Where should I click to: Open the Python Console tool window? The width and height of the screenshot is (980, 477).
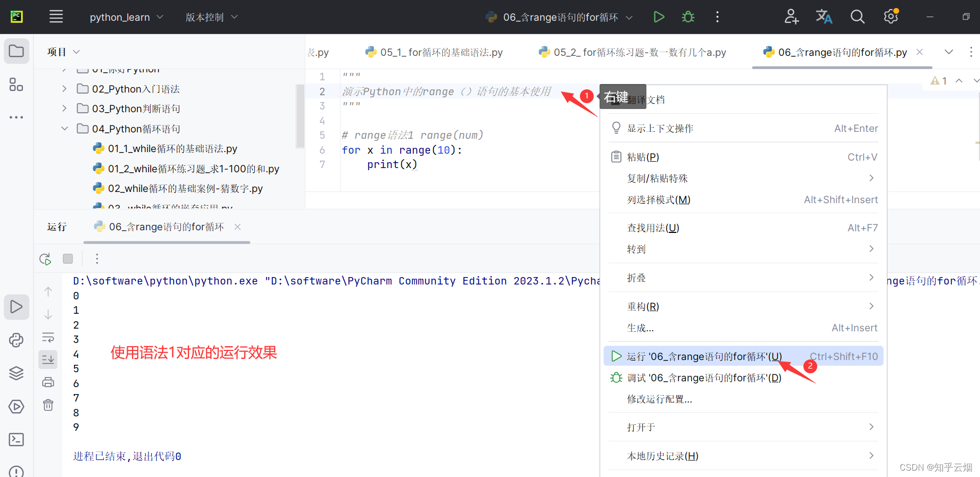coord(16,340)
